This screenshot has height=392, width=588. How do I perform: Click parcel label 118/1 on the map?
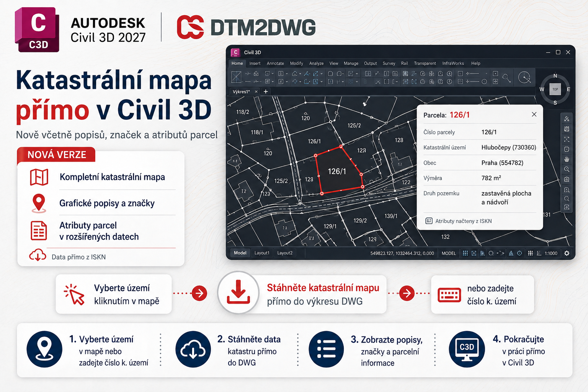click(x=257, y=132)
